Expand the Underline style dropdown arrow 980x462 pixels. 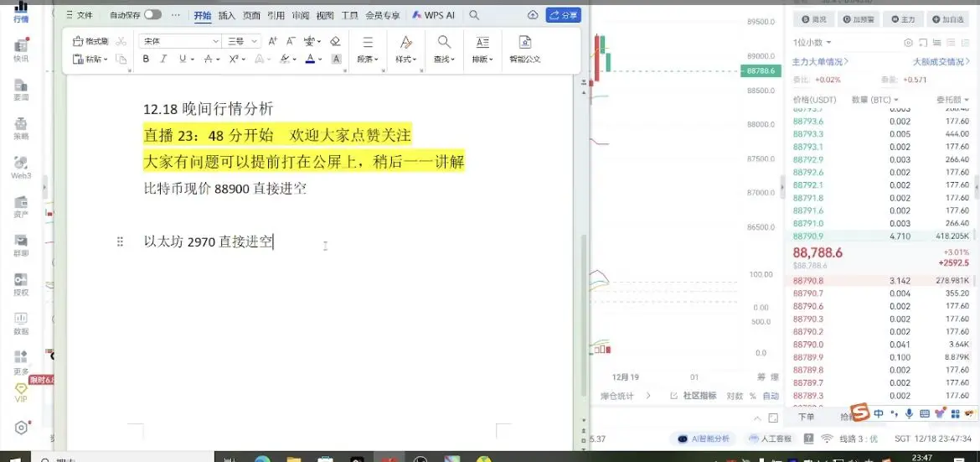point(192,60)
